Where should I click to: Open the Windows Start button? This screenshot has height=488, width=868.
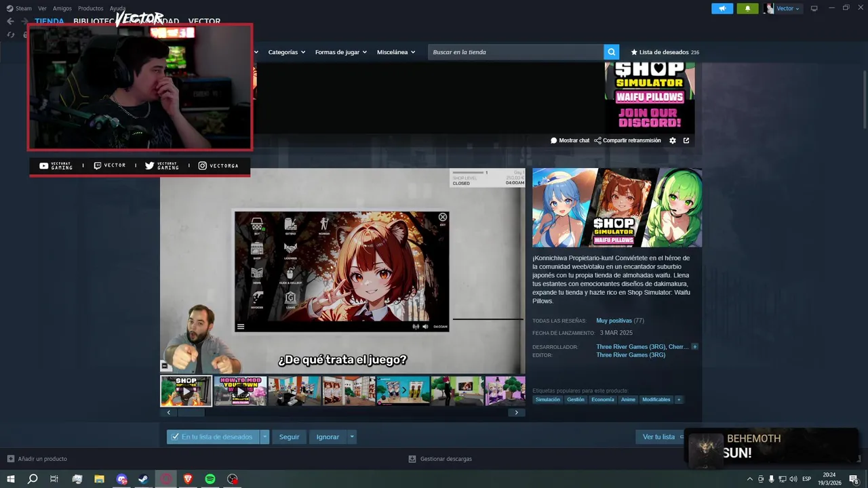click(10, 479)
